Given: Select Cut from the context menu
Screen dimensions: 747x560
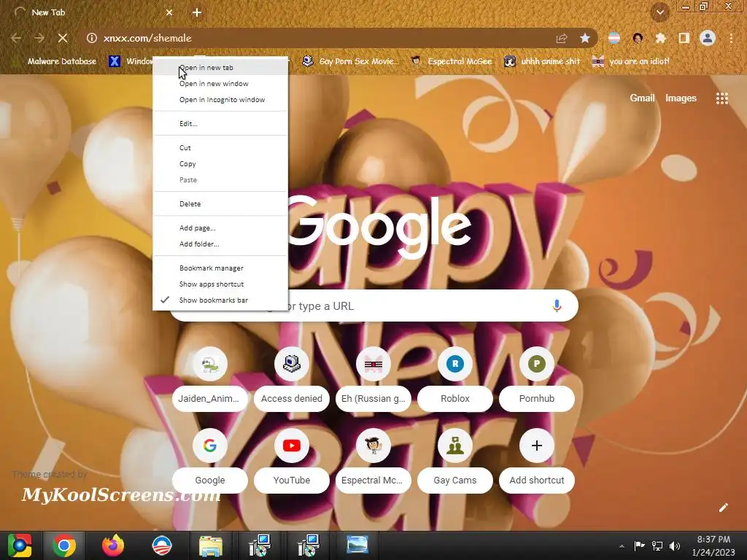Looking at the screenshot, I should [220, 147].
